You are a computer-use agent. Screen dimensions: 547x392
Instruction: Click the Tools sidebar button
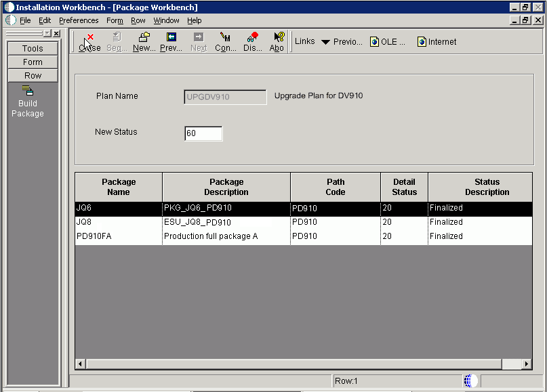point(33,49)
